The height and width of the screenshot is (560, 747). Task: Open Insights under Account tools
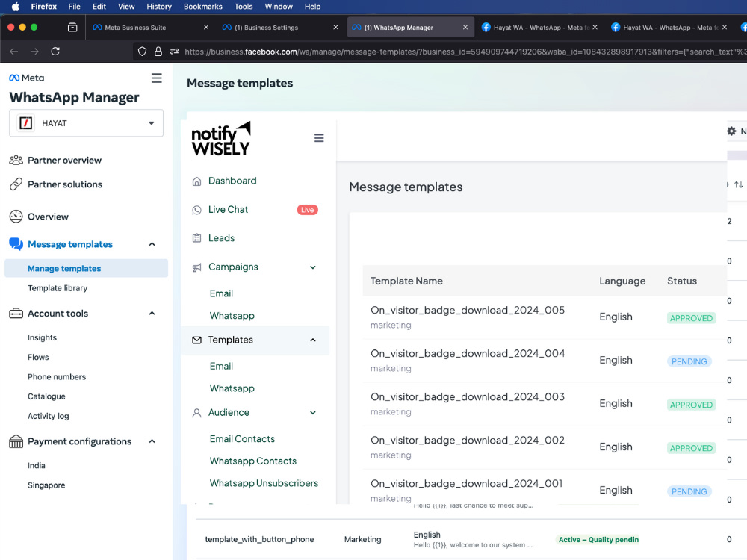coord(42,337)
